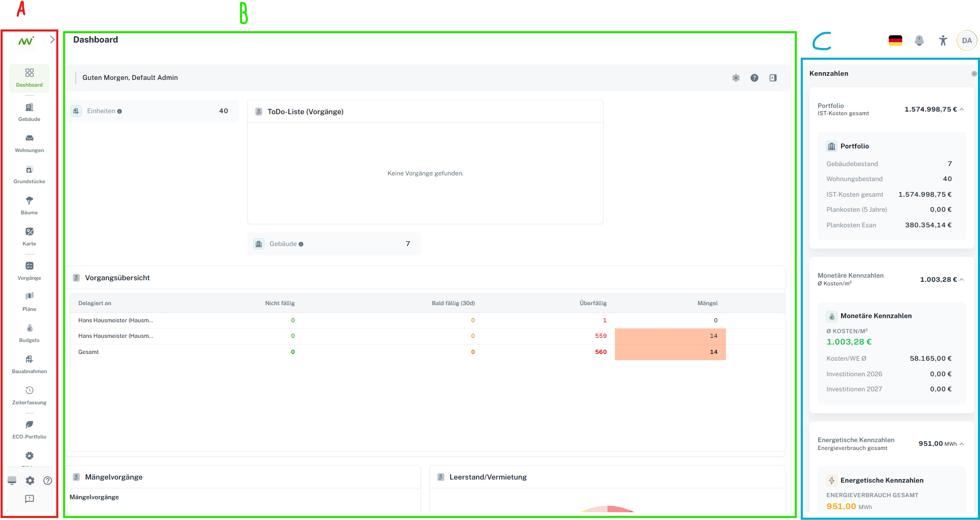Open Grundstücke from the sidebar
The image size is (980, 520).
click(x=30, y=174)
